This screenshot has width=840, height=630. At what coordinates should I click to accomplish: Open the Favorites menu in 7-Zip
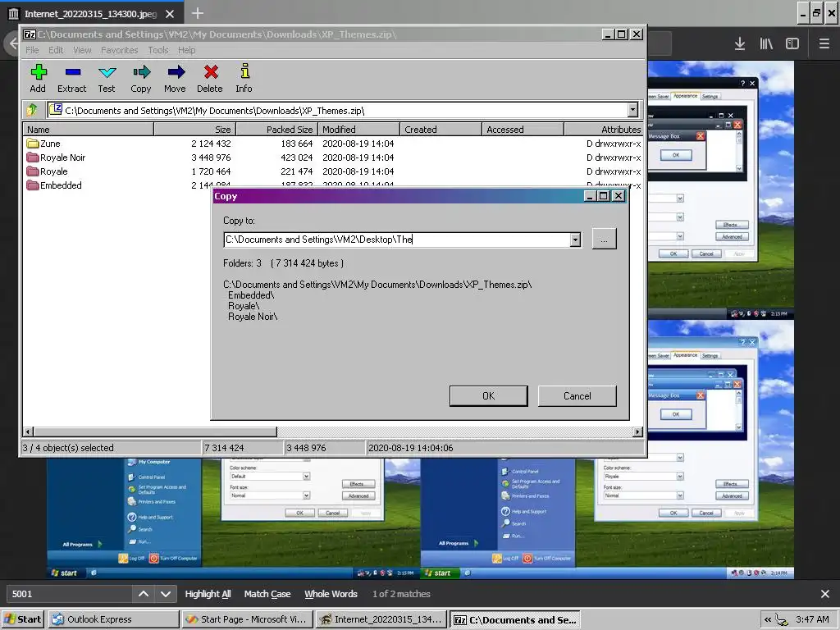120,50
